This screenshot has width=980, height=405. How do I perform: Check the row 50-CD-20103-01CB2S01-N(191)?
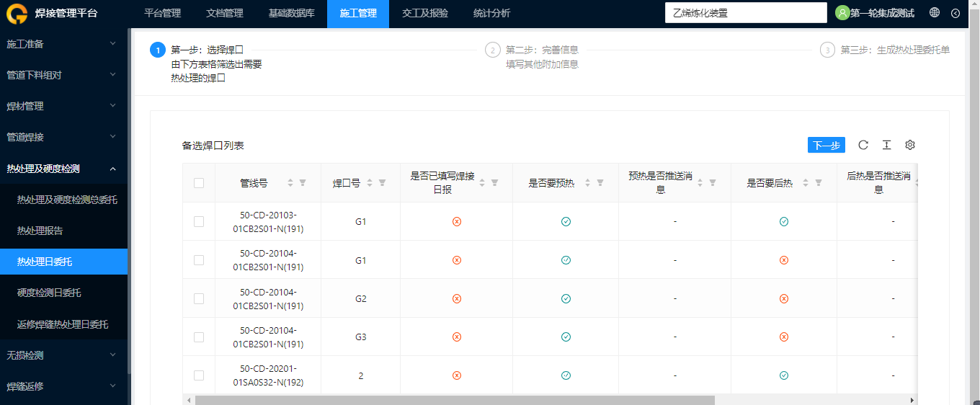coord(199,221)
